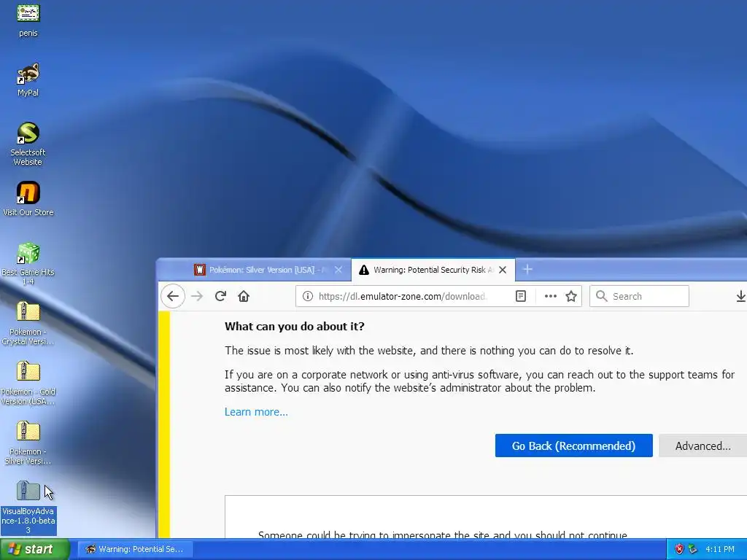The height and width of the screenshot is (560, 747).
Task: Close the Warning security risk tab
Action: pyautogui.click(x=503, y=270)
